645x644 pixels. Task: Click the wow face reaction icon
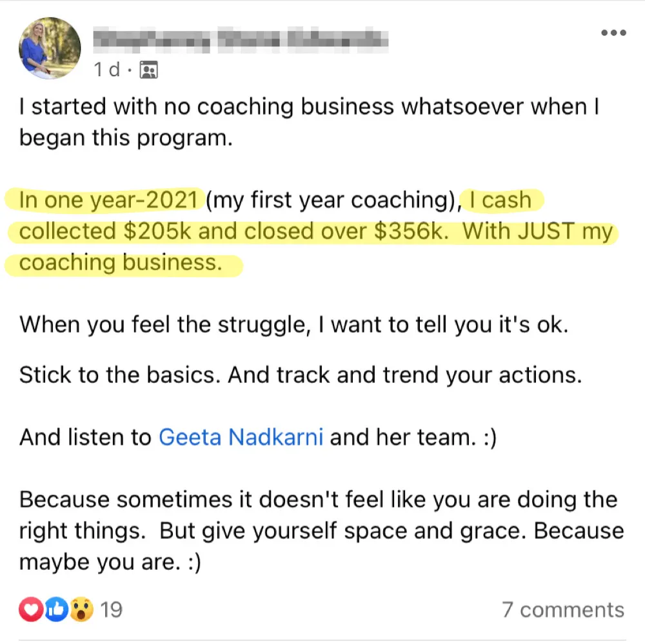pos(81,609)
